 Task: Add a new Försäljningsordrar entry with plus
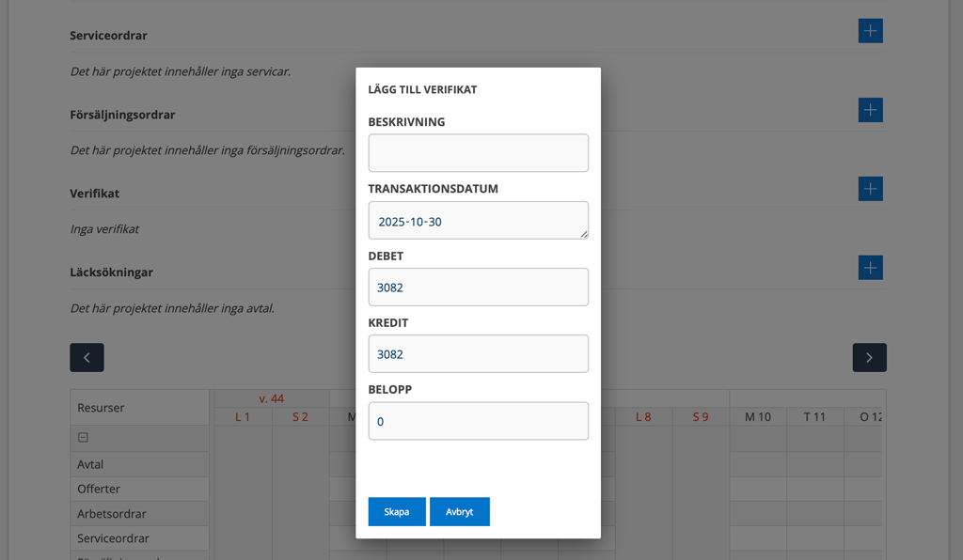point(870,110)
